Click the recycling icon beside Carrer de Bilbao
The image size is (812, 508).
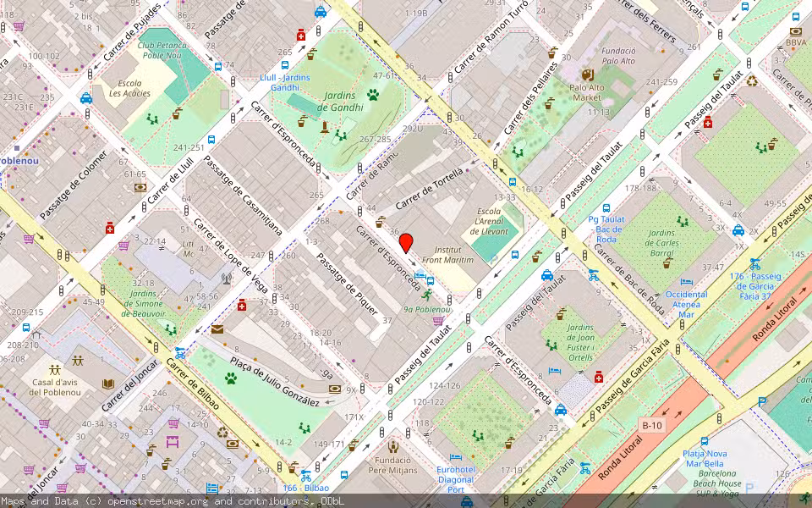(x=222, y=432)
